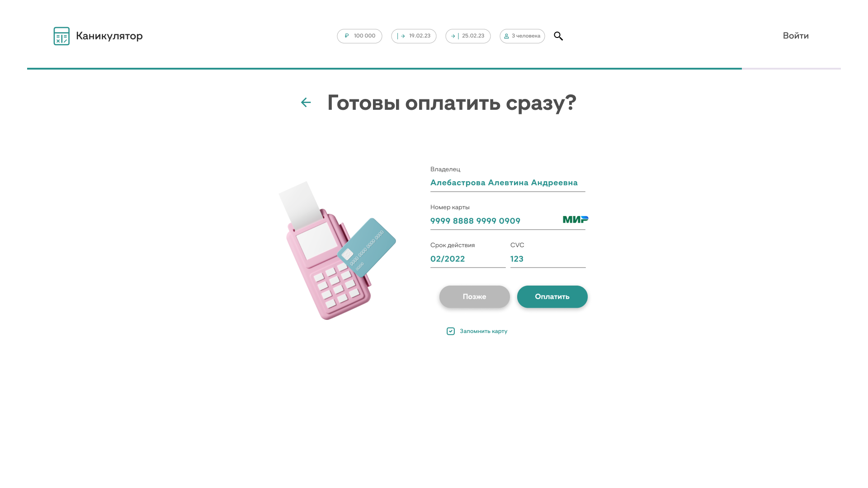Focus the Владелец cardholder name field
The image size is (868, 488).
[508, 183]
